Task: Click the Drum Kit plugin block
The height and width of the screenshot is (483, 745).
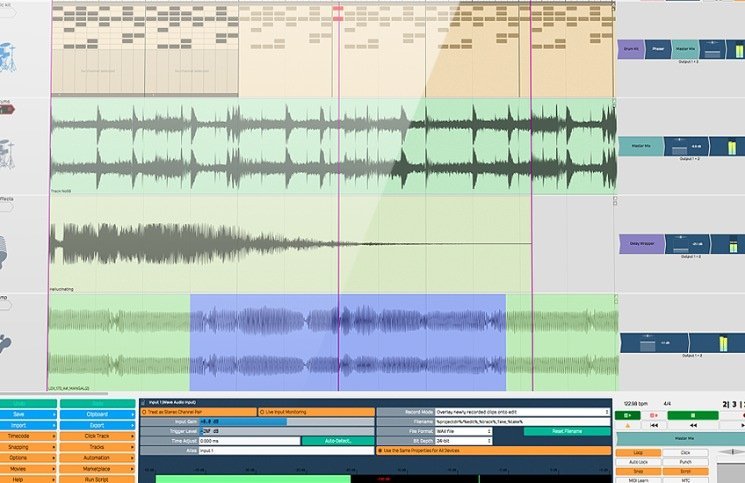Action: point(629,47)
